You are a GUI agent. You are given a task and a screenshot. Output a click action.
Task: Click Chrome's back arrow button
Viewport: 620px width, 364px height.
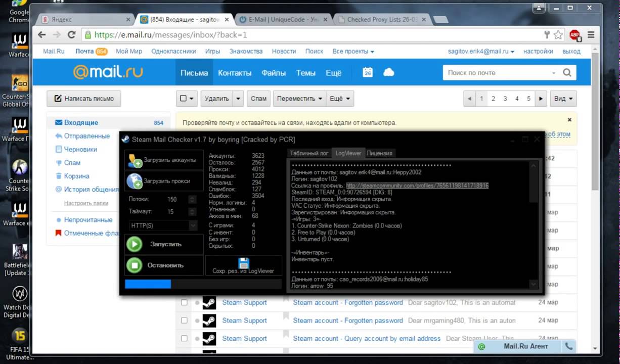[42, 35]
